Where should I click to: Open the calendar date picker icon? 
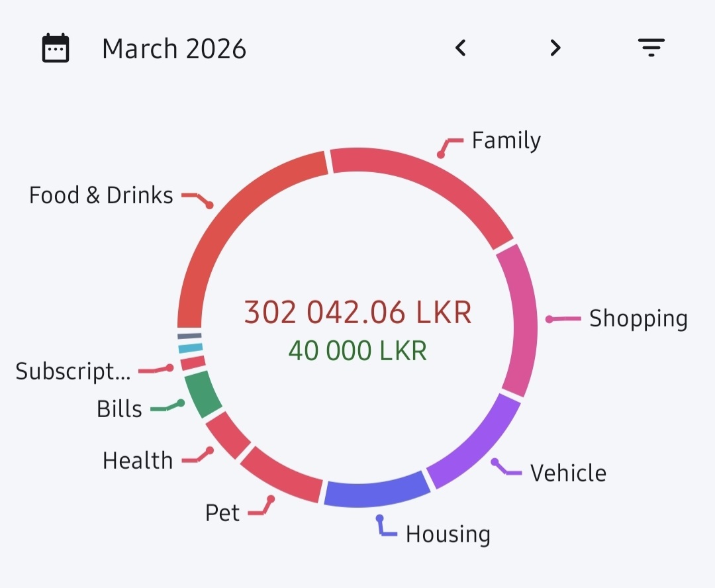pos(56,48)
